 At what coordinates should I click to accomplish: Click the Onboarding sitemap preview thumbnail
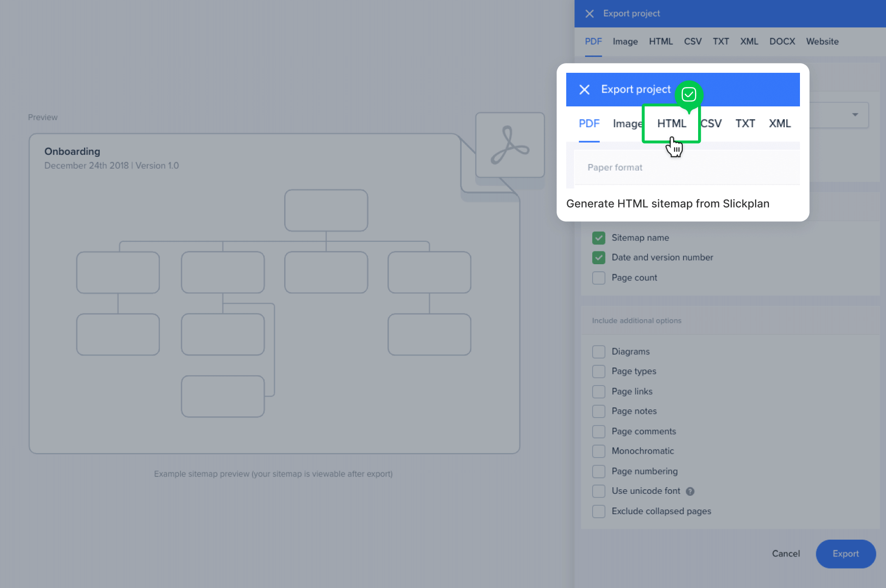coord(274,293)
